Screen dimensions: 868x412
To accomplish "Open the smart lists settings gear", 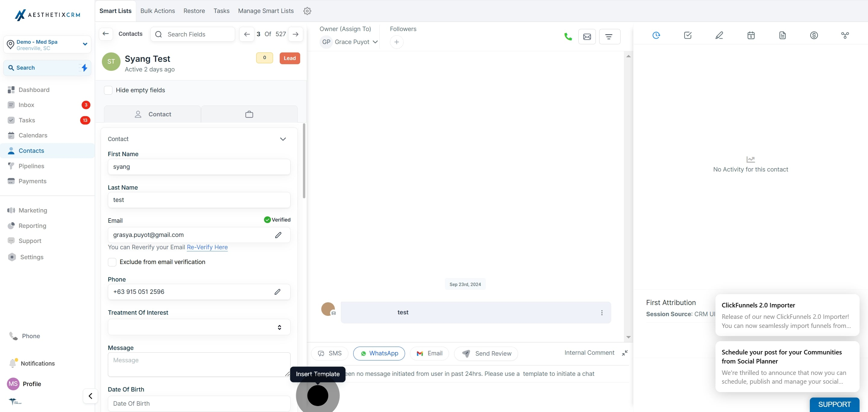I will tap(307, 11).
